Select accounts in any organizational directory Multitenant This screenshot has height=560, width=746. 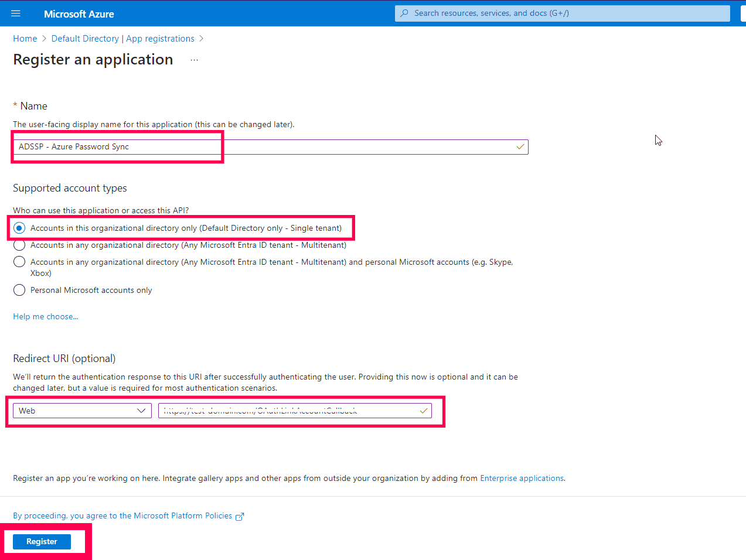19,245
